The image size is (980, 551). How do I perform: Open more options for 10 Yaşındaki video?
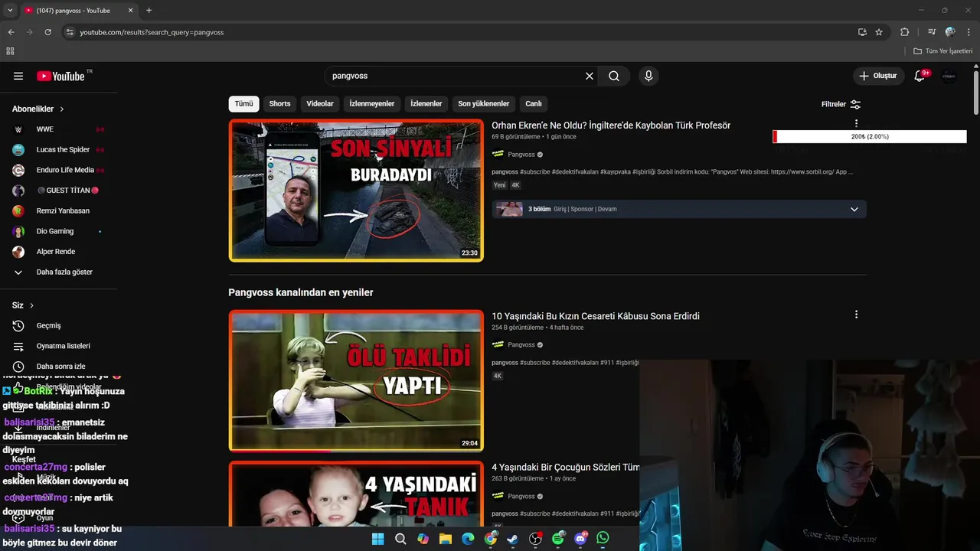click(x=856, y=314)
